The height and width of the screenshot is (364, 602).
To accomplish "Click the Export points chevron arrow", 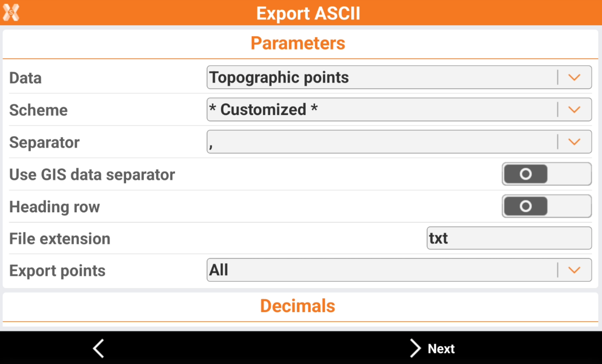I will pyautogui.click(x=574, y=270).
